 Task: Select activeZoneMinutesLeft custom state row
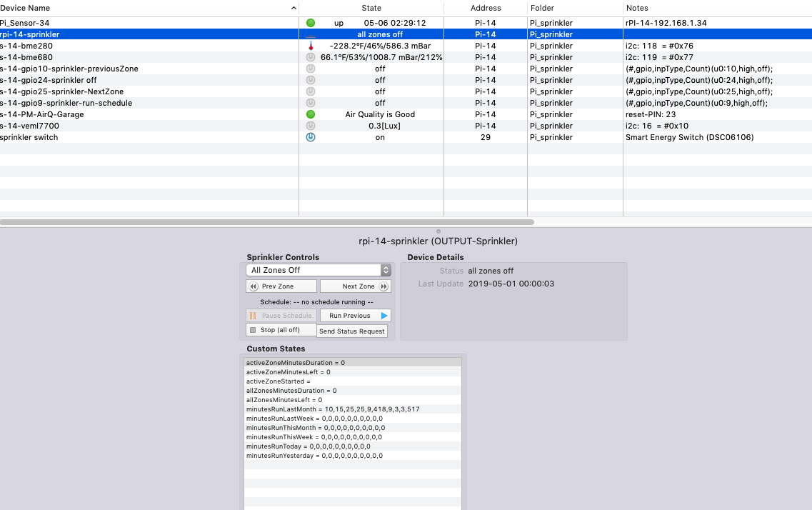click(x=353, y=371)
